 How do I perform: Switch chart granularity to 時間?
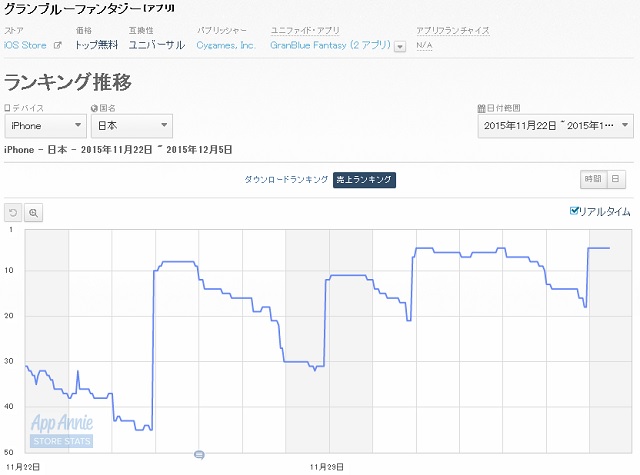(593, 179)
